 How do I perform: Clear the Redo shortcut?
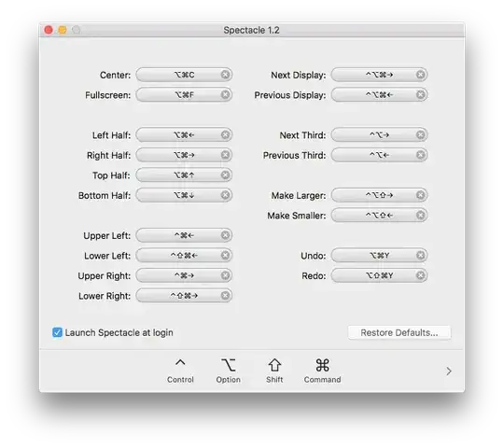tap(420, 275)
